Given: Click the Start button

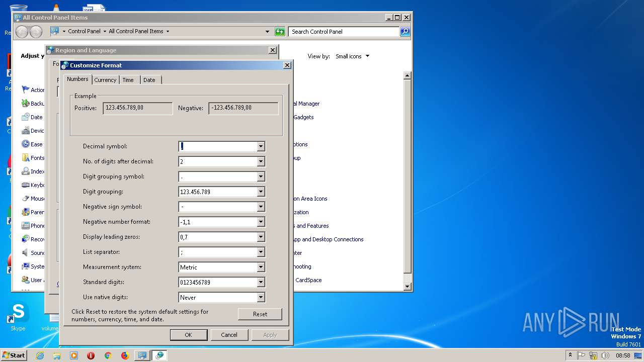Looking at the screenshot, I should (x=14, y=355).
